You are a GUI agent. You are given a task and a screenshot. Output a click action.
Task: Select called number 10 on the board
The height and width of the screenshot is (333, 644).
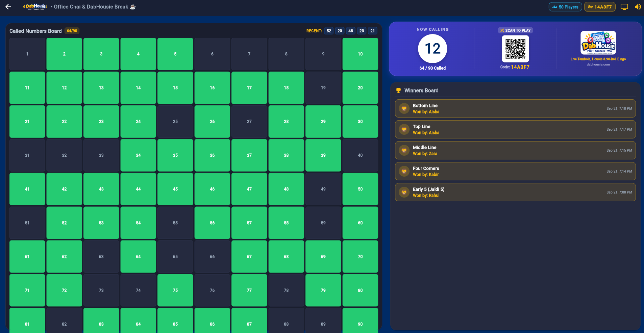(360, 54)
